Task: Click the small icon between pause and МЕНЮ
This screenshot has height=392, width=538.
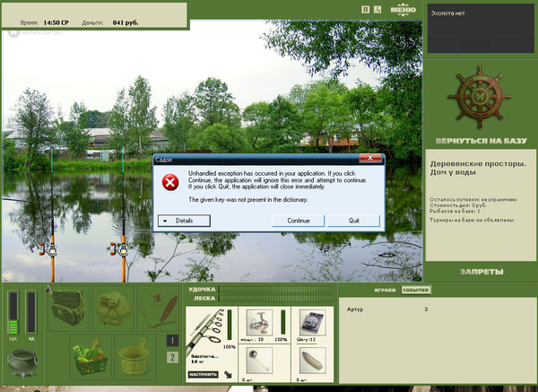Action: tap(377, 9)
